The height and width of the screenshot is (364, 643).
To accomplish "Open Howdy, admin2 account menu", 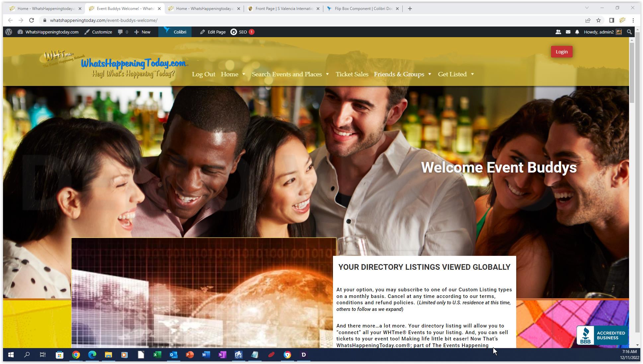I will 603,32.
